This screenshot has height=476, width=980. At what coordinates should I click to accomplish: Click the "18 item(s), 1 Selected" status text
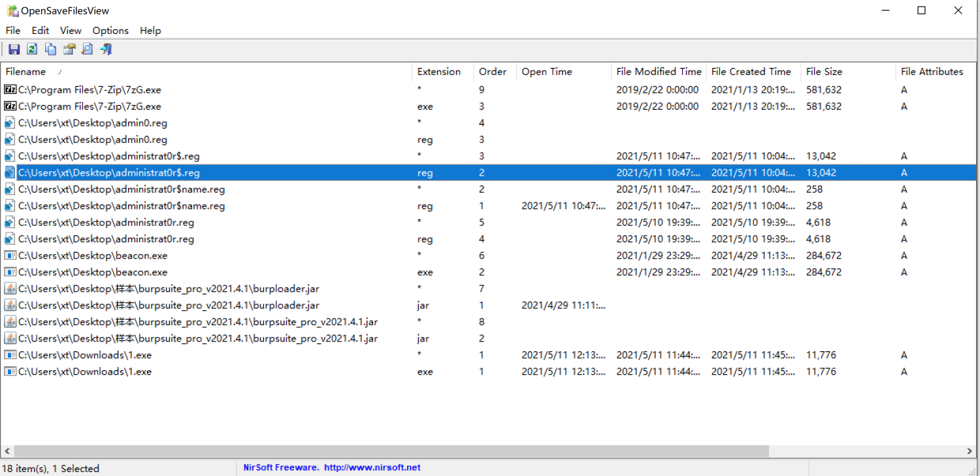51,468
